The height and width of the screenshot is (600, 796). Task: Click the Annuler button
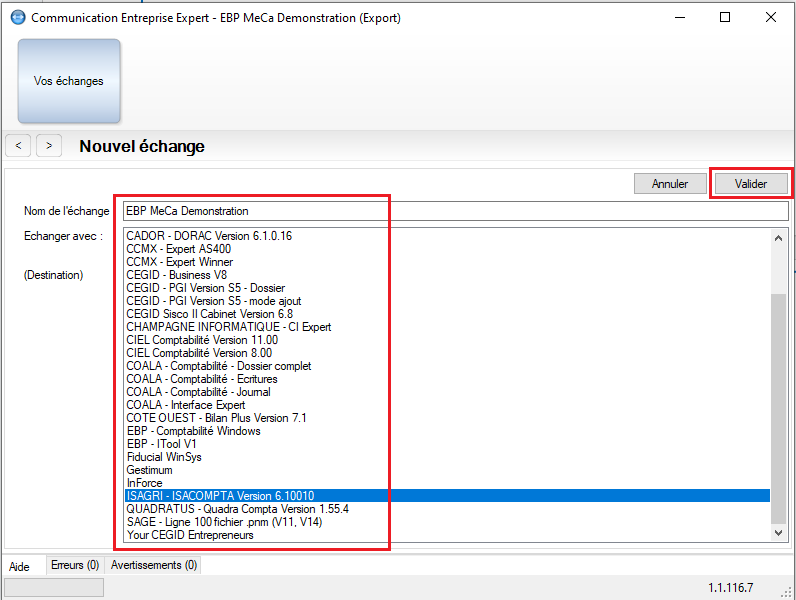(x=670, y=184)
